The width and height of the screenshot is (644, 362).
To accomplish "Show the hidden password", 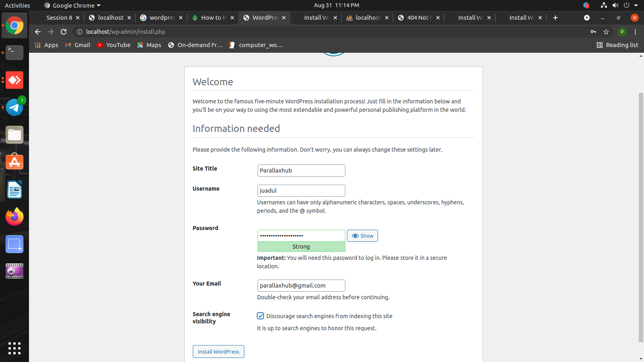I will click(362, 236).
